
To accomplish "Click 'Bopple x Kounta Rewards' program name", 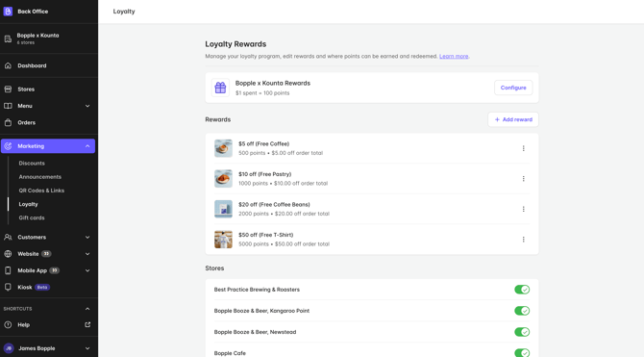I will point(273,83).
